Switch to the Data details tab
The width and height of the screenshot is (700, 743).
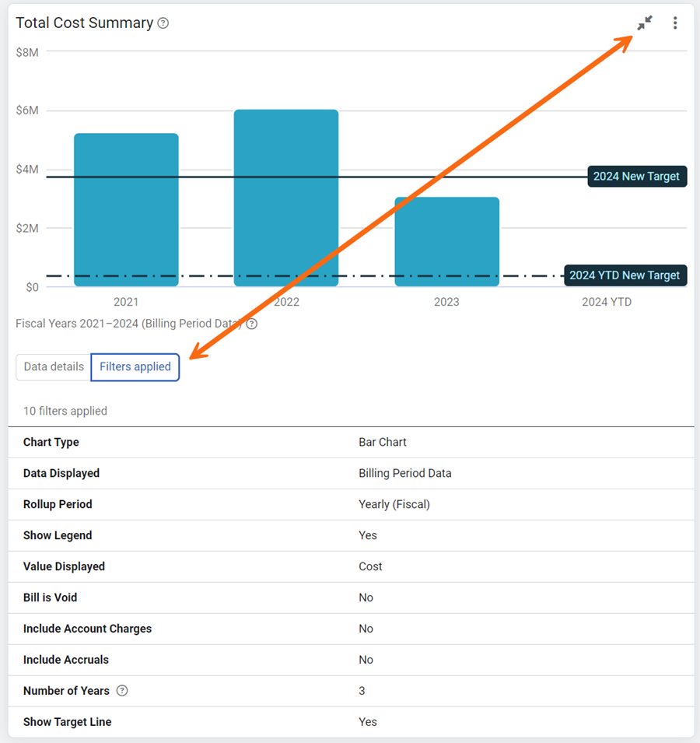(54, 366)
